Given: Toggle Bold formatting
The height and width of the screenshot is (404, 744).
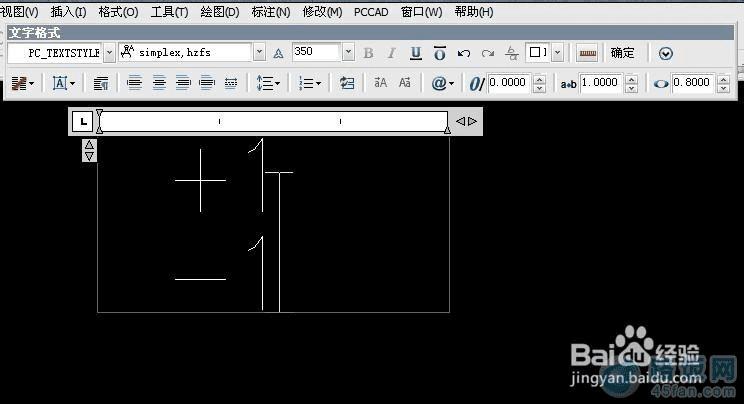Looking at the screenshot, I should click(x=368, y=53).
